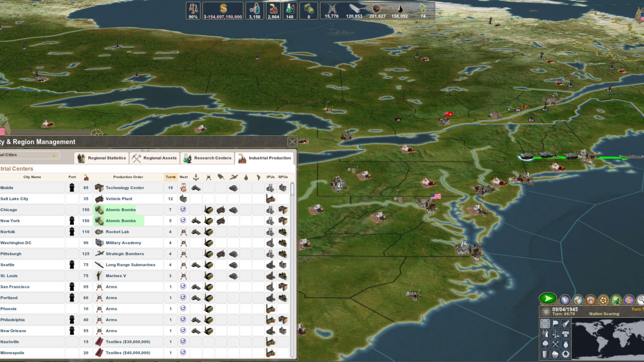
Task: Click the green End Turn arrow button
Action: 548,298
